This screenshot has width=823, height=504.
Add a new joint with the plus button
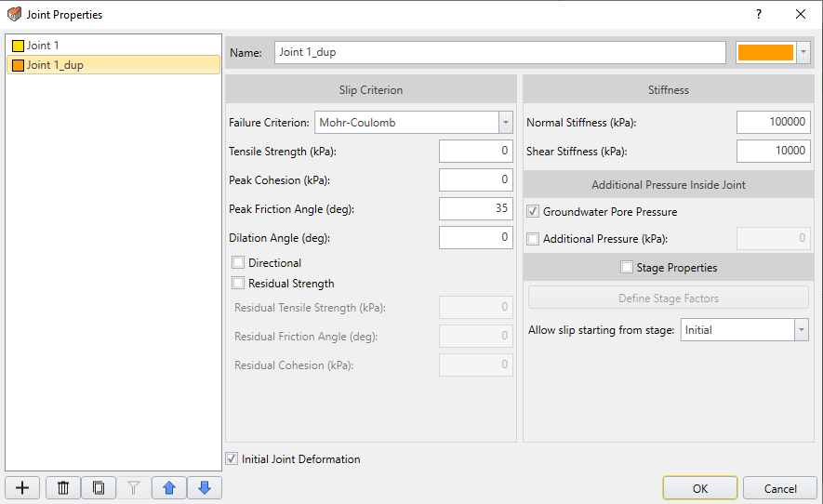(x=22, y=488)
